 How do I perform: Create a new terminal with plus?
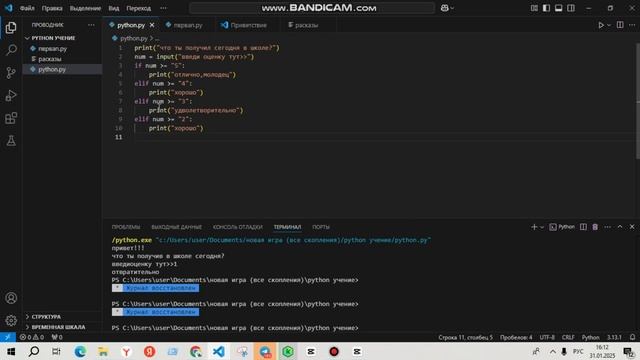point(534,227)
